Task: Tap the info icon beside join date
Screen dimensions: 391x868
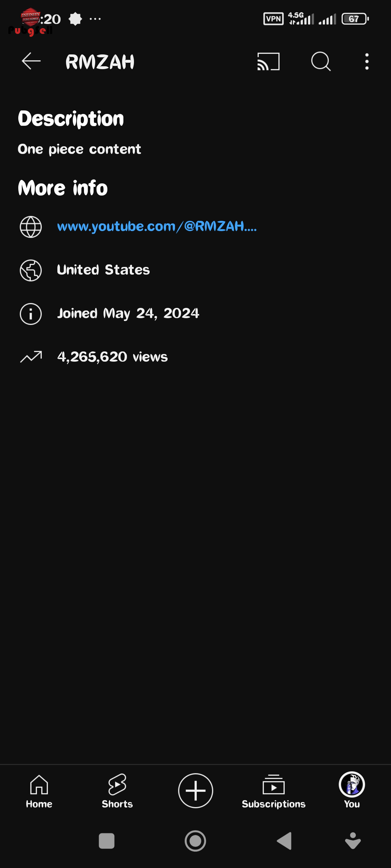Action: pyautogui.click(x=31, y=314)
